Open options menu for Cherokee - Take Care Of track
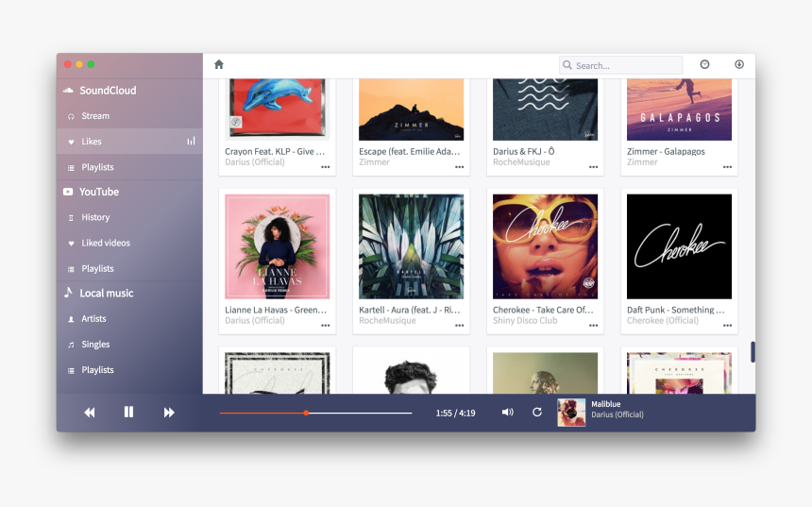The image size is (812, 507). pos(594,326)
